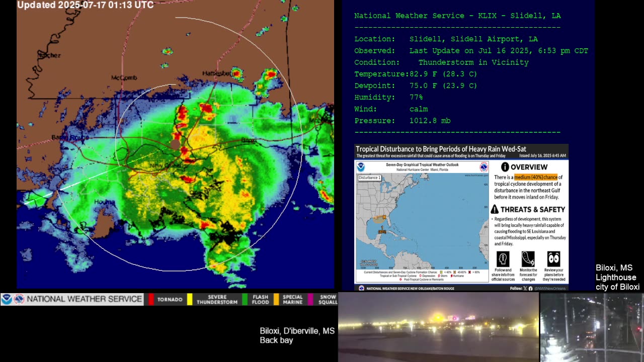644x362 pixels.
Task: Click the Dewpoint 75.0 F reading
Action: (x=416, y=85)
